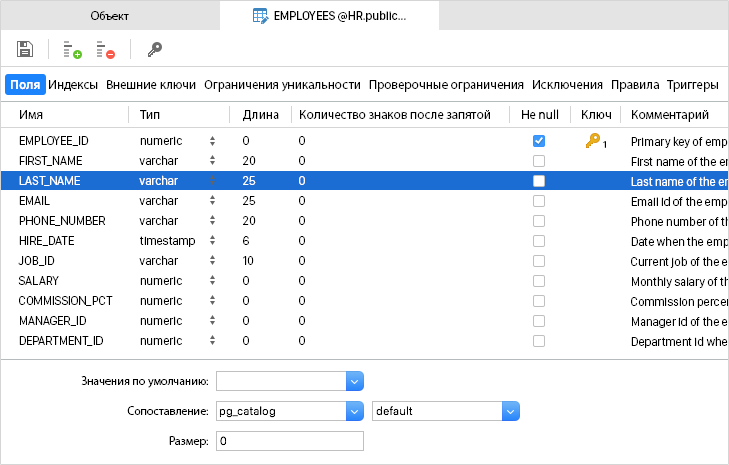Change type stepper for HIRE_DATE timestamp
The image size is (729, 465).
(212, 241)
